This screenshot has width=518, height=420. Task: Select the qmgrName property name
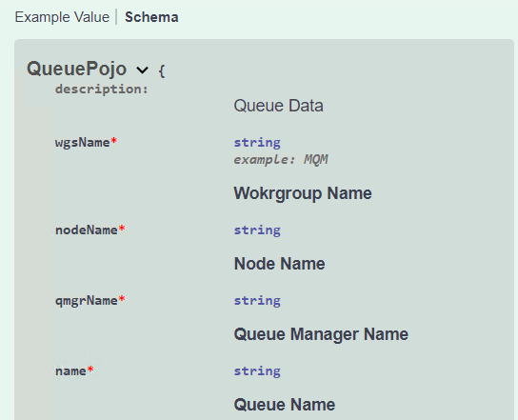87,301
